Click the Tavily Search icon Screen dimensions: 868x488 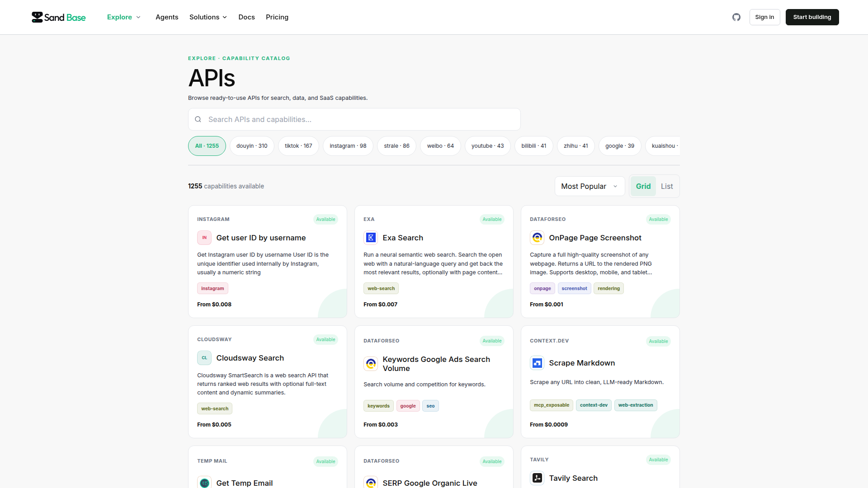(x=537, y=478)
